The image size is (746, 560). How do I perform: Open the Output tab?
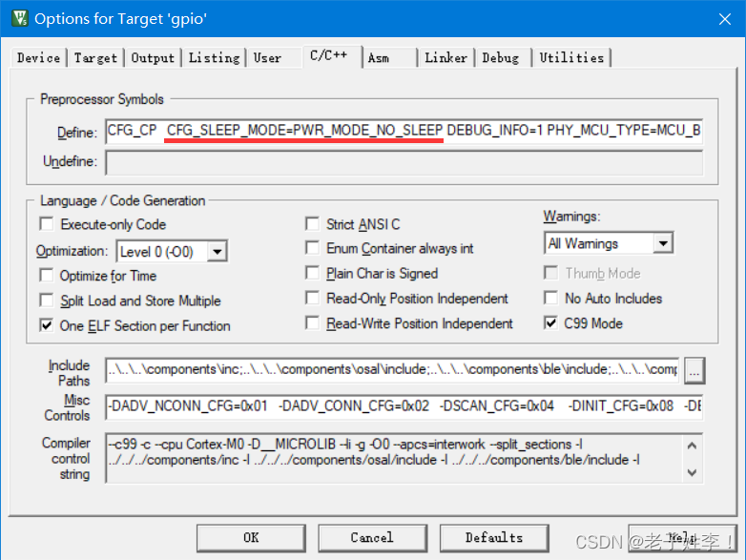(153, 58)
